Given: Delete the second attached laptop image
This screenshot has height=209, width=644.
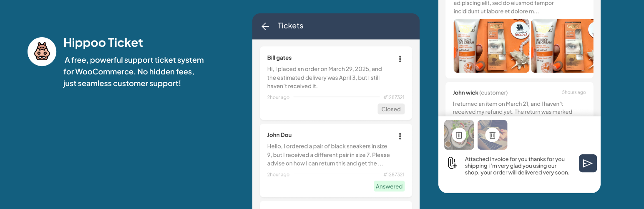Looking at the screenshot, I should pos(492,135).
